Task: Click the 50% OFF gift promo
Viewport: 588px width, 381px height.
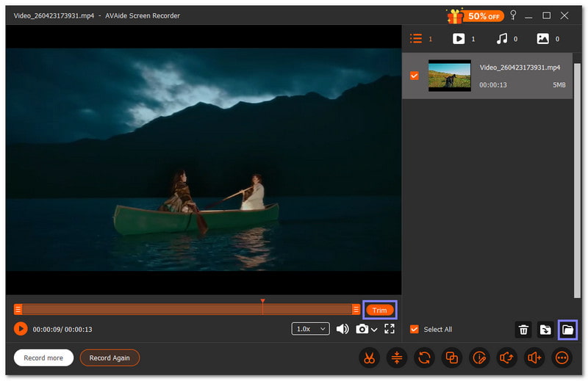Action: [475, 15]
